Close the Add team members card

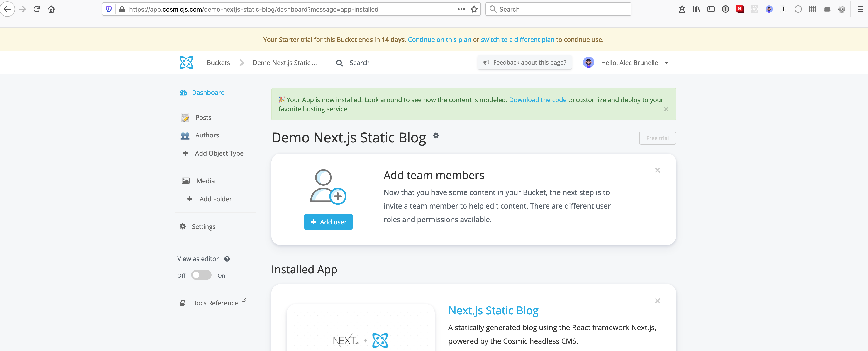658,170
